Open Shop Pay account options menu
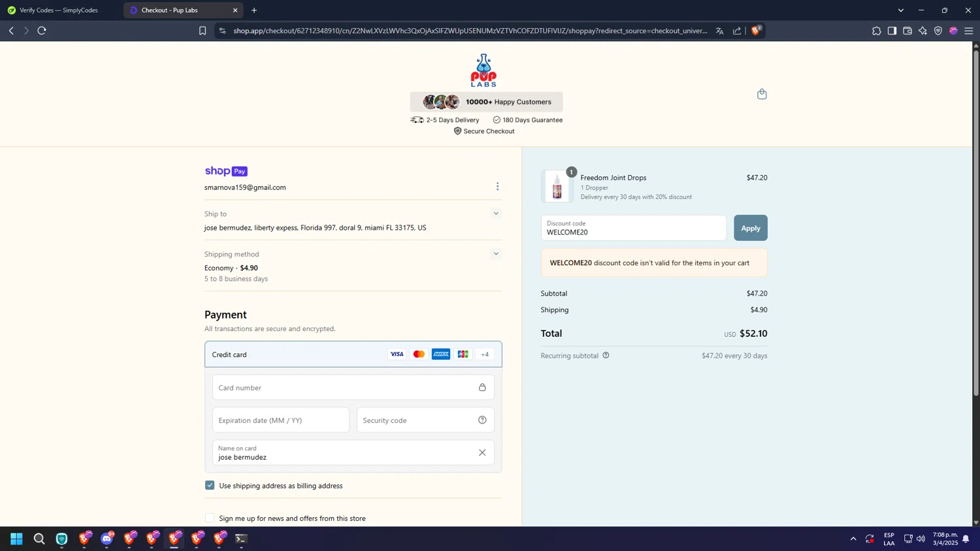Screen dimensions: 980x551 [497, 187]
